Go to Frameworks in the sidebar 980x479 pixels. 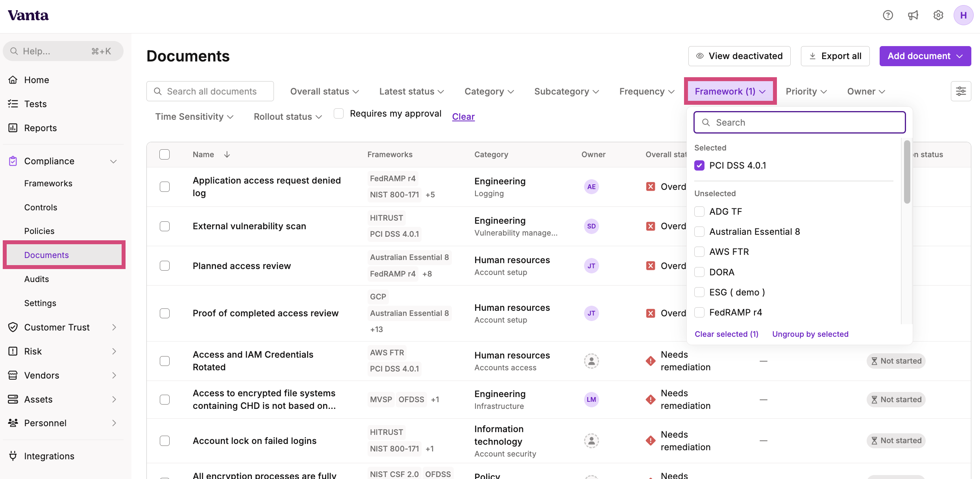click(x=48, y=184)
